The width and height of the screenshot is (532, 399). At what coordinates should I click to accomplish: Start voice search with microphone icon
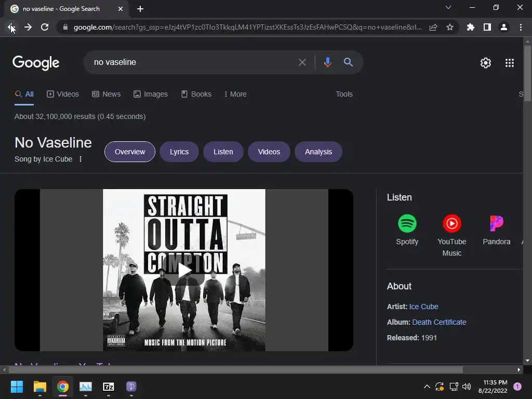tap(327, 62)
